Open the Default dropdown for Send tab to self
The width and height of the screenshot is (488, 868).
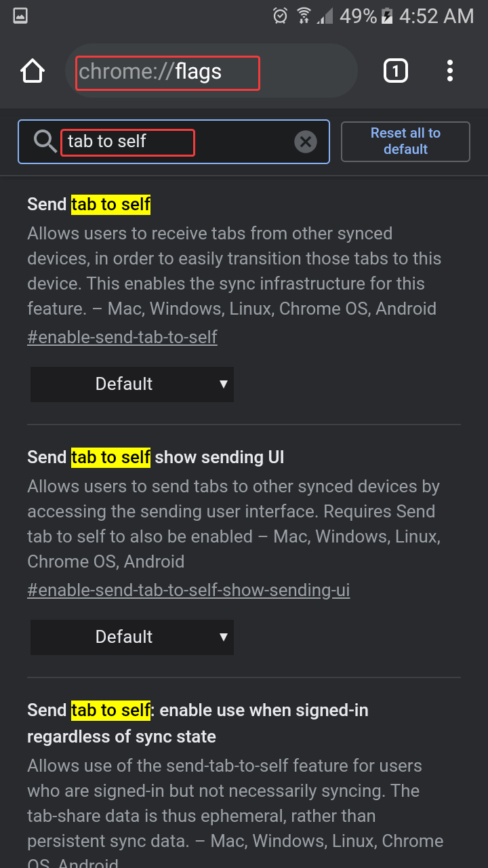tap(132, 384)
